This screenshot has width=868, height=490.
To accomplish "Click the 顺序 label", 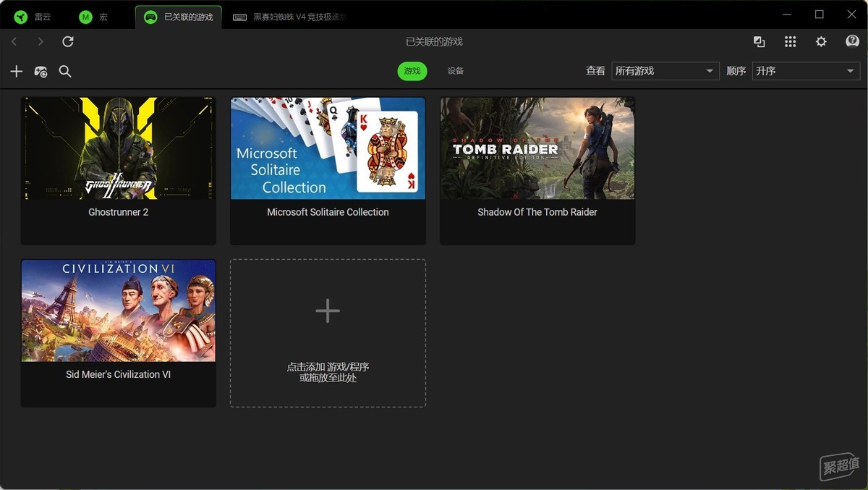I will [736, 71].
